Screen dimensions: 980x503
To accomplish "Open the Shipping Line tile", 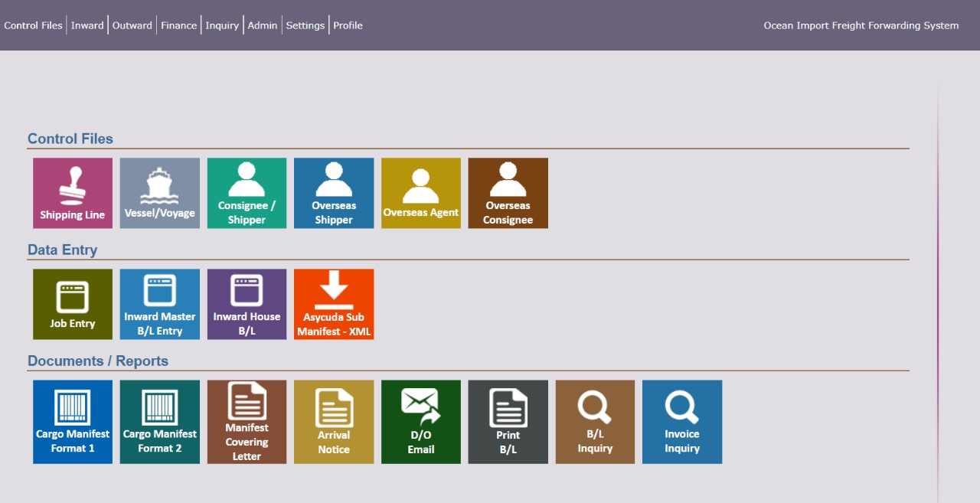I will pos(73,193).
